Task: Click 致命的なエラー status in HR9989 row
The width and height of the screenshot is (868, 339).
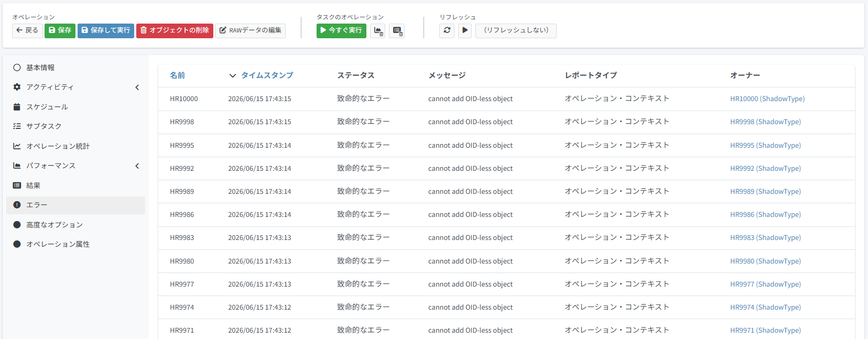Action: coord(363,191)
